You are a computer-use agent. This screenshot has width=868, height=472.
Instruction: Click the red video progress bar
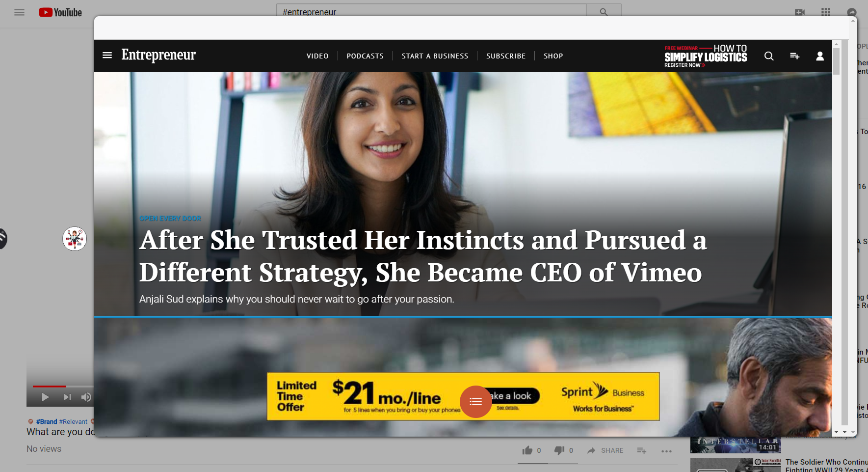[49, 387]
